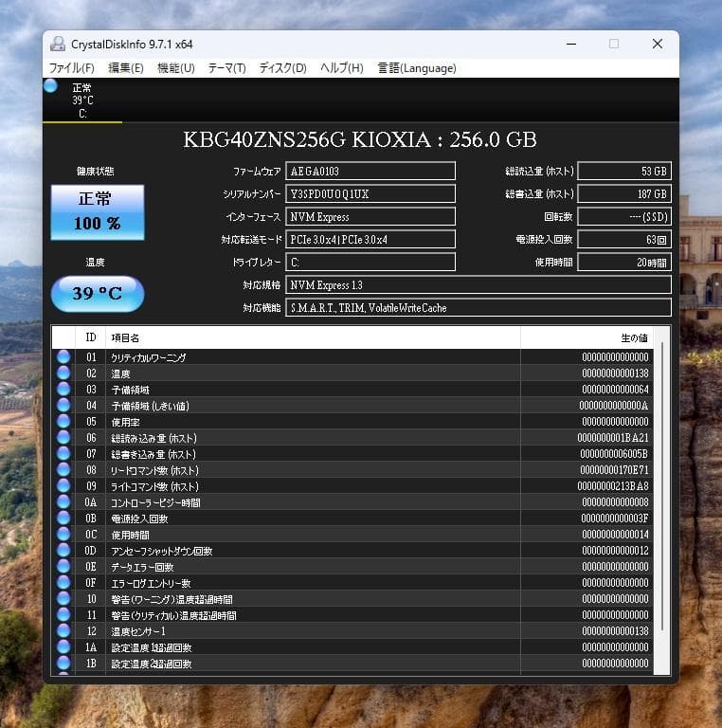The image size is (722, 728).
Task: Minimize the CrystalDiskInfo window
Action: (x=571, y=45)
